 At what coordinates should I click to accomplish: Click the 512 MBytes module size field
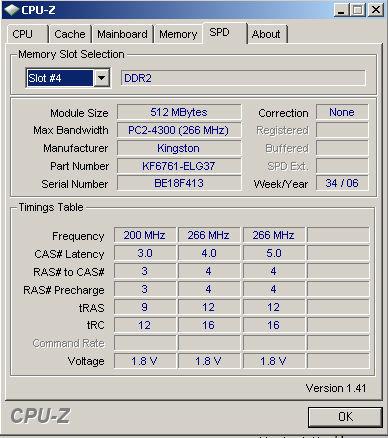pyautogui.click(x=179, y=112)
